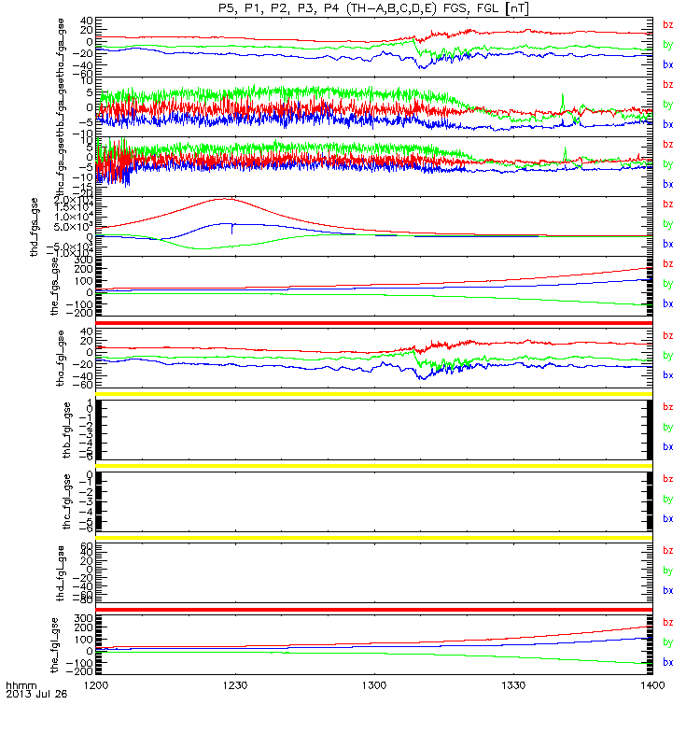Click the bz legend of the the_fgl panel
This screenshot has width=700, height=747.
tap(668, 623)
